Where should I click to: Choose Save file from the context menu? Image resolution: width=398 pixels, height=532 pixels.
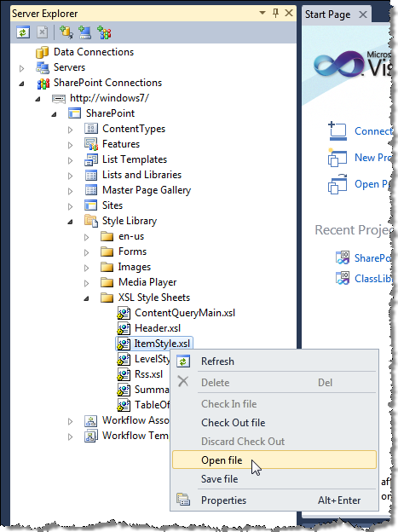274,479
